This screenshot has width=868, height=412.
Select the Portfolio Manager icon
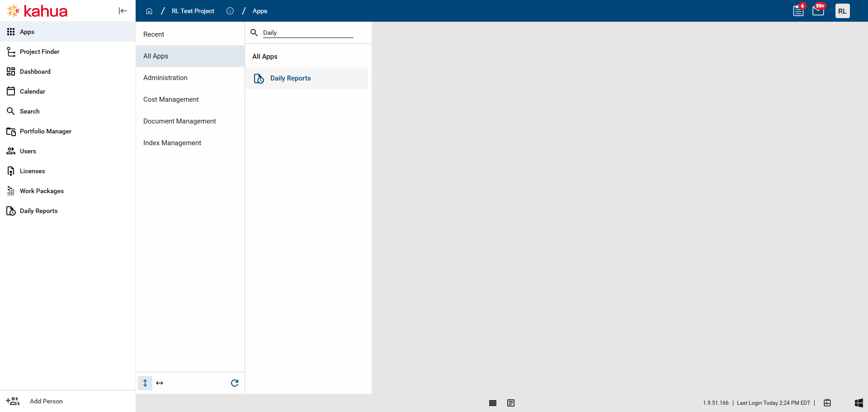click(11, 131)
